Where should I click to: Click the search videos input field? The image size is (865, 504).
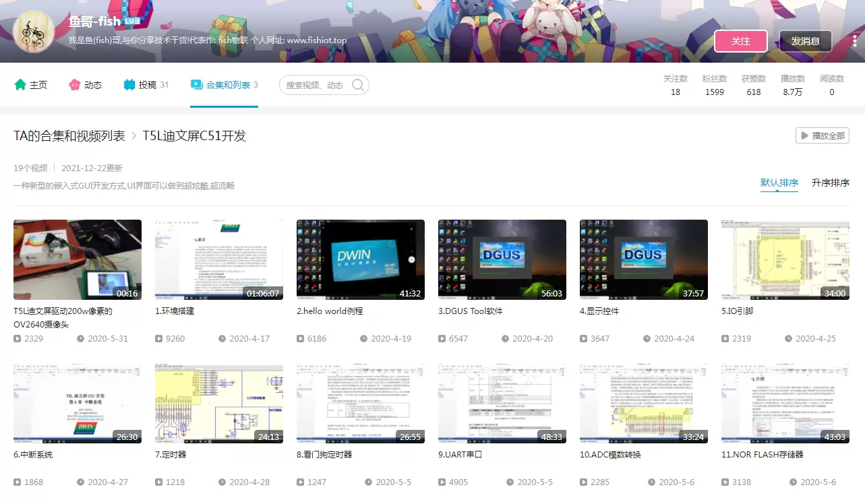pyautogui.click(x=316, y=85)
